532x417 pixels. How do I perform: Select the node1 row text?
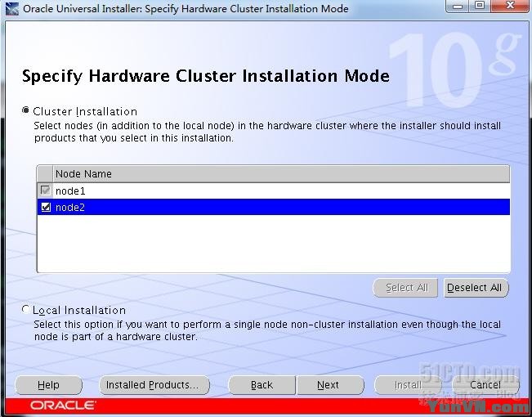tap(70, 191)
